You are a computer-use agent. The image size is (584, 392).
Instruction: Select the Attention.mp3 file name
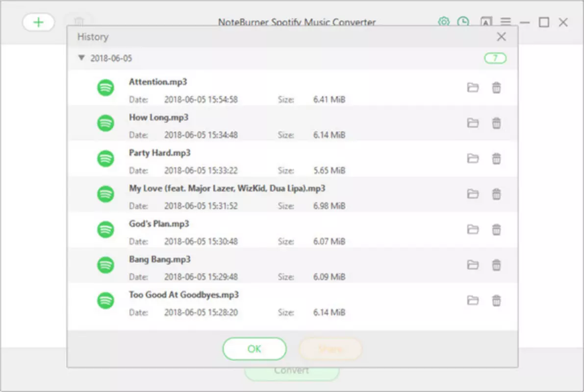click(x=158, y=82)
